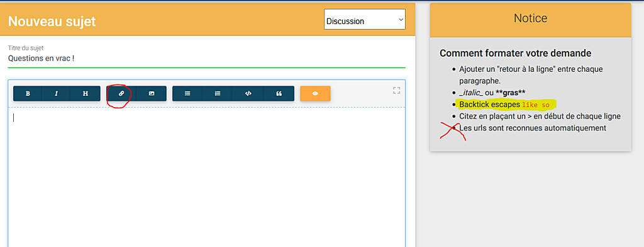644x247 pixels.
Task: Insert an image with picture icon
Action: [152, 93]
